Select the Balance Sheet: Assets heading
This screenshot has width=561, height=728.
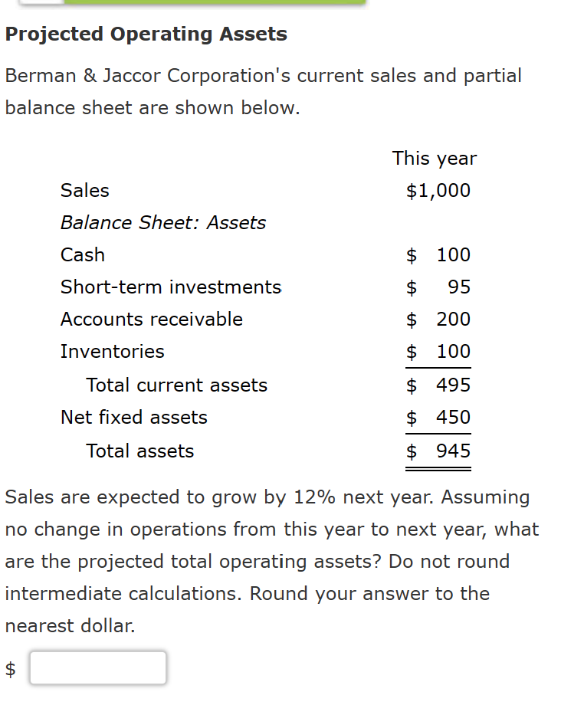click(x=162, y=222)
